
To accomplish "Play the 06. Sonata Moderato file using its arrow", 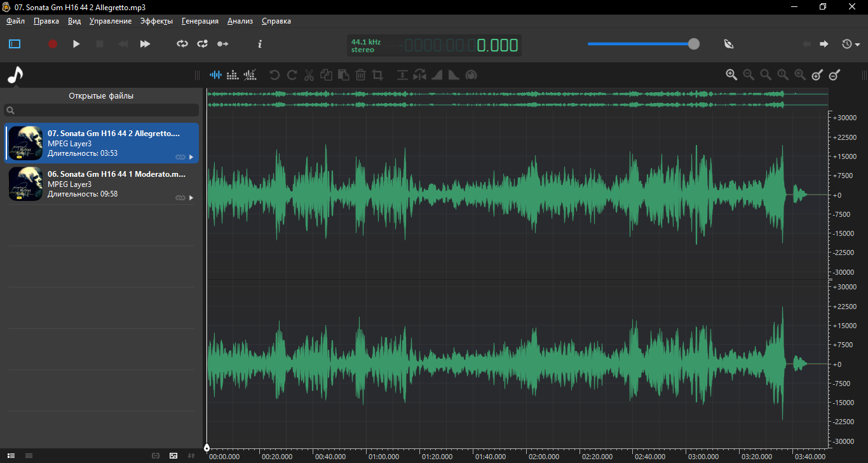I will click(191, 198).
